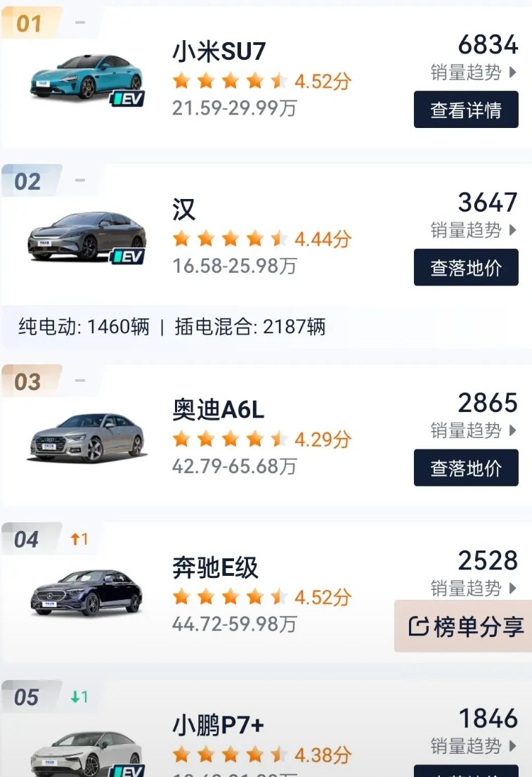532x777 pixels.
Task: Expand 销量趋势 for 奥迪A6L
Action: (474, 430)
